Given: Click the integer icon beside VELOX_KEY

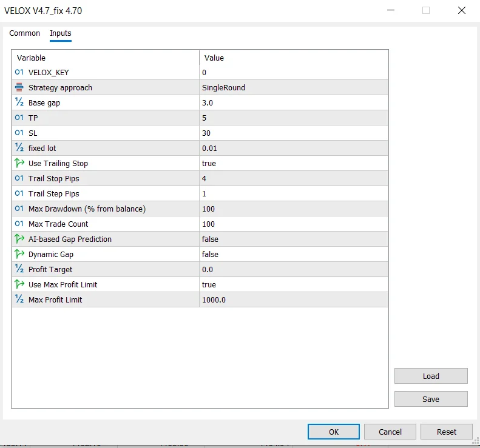Looking at the screenshot, I should [19, 72].
